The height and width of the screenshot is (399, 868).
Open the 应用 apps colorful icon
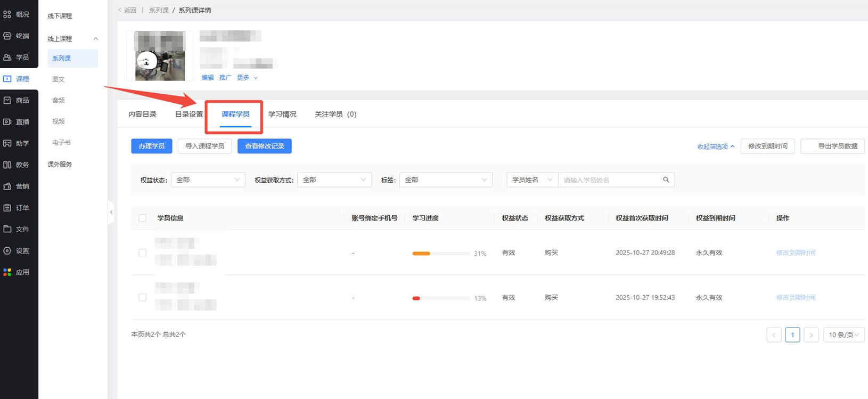[7, 272]
